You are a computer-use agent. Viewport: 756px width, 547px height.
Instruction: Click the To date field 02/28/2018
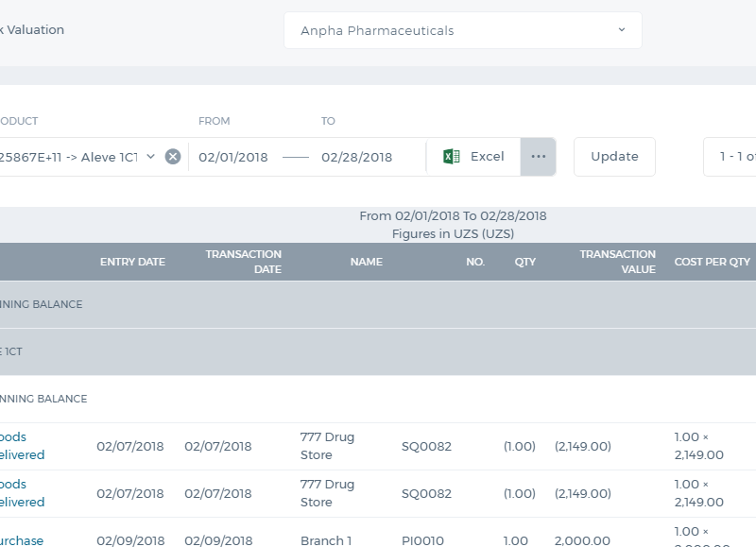click(357, 157)
